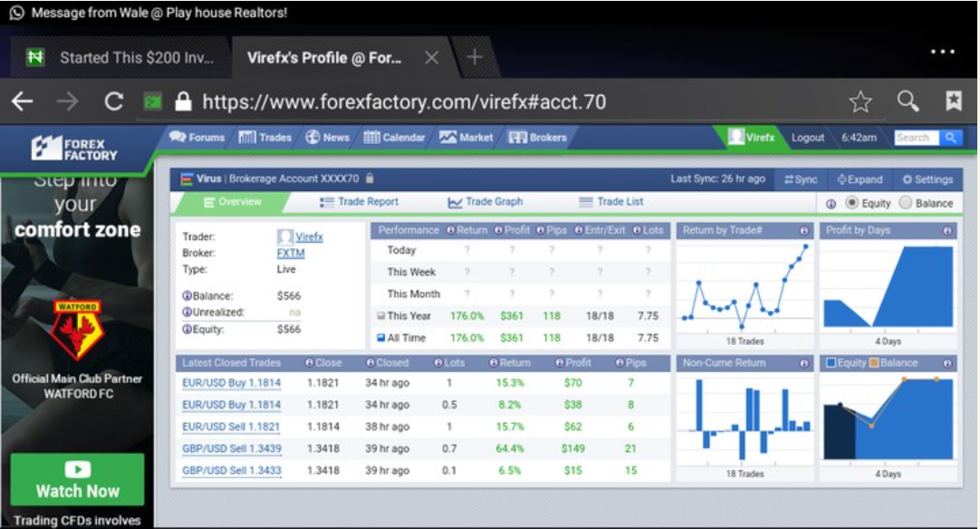Click the Sync button

[x=801, y=179]
